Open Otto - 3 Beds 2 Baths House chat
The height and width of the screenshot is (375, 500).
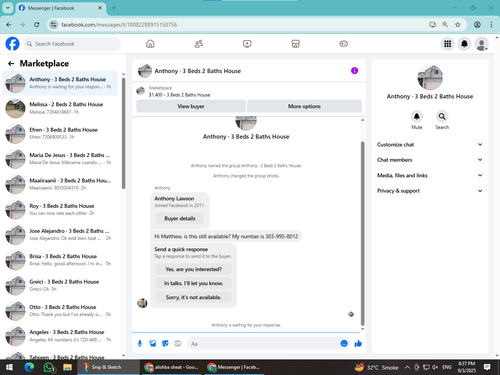[x=60, y=310]
